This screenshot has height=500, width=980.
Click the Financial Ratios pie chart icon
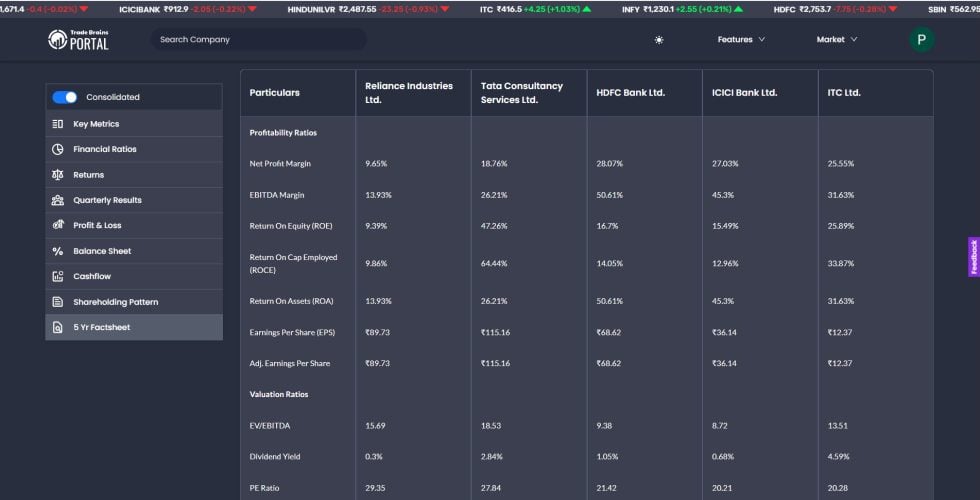coord(58,149)
